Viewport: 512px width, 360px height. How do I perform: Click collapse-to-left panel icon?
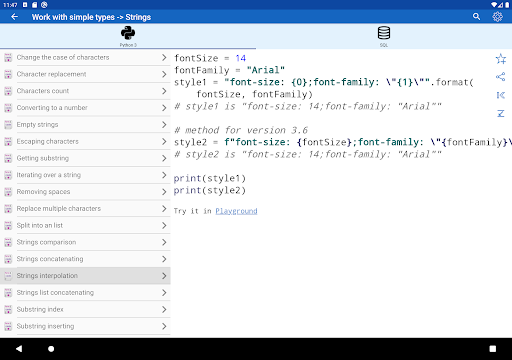coord(500,95)
